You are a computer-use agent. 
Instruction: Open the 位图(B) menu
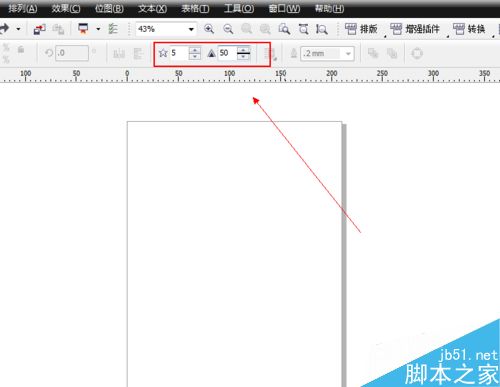tap(109, 8)
